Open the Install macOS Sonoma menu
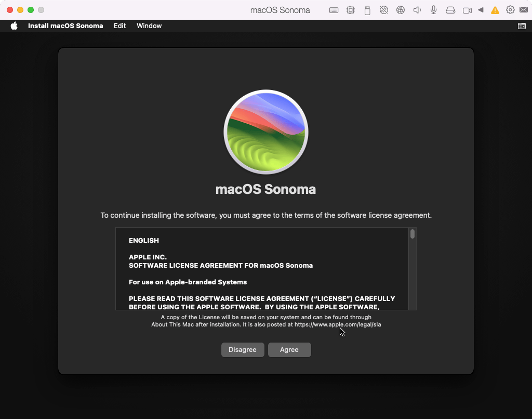Viewport: 532px width, 419px height. (x=65, y=26)
